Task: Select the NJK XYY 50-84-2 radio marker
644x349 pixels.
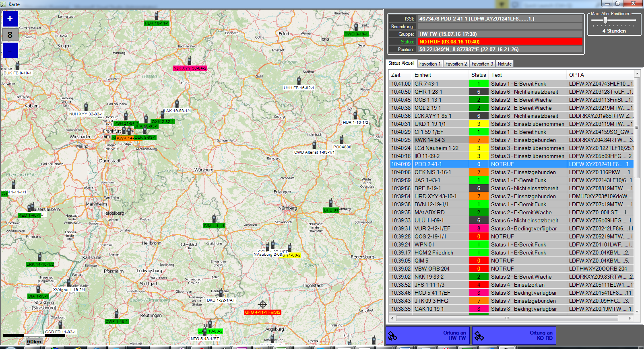Action: [x=189, y=61]
